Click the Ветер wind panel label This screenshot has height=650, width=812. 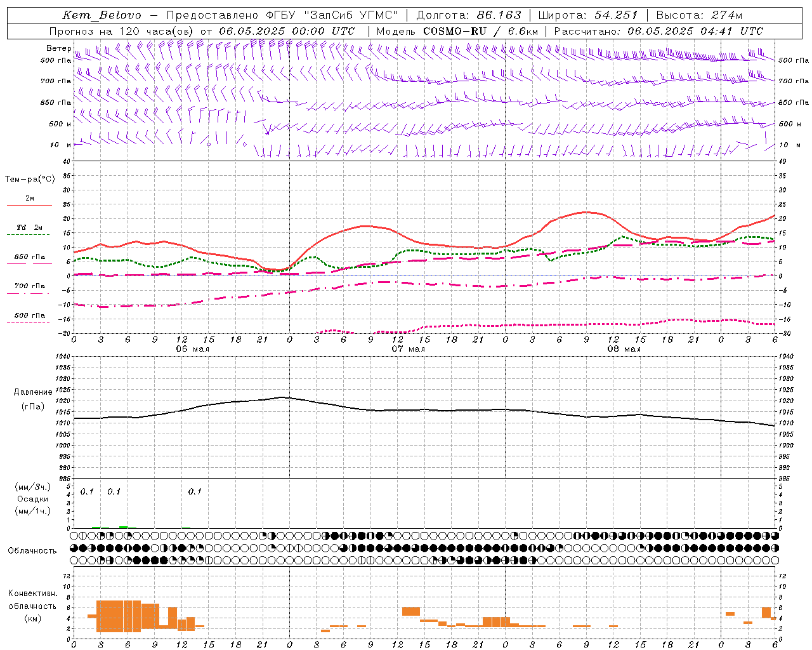(x=58, y=48)
